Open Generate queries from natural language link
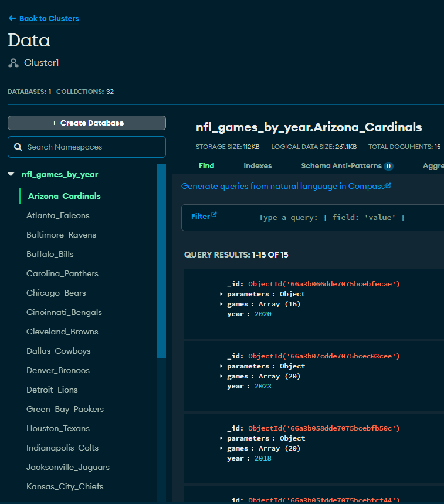444x504 pixels. [x=283, y=186]
